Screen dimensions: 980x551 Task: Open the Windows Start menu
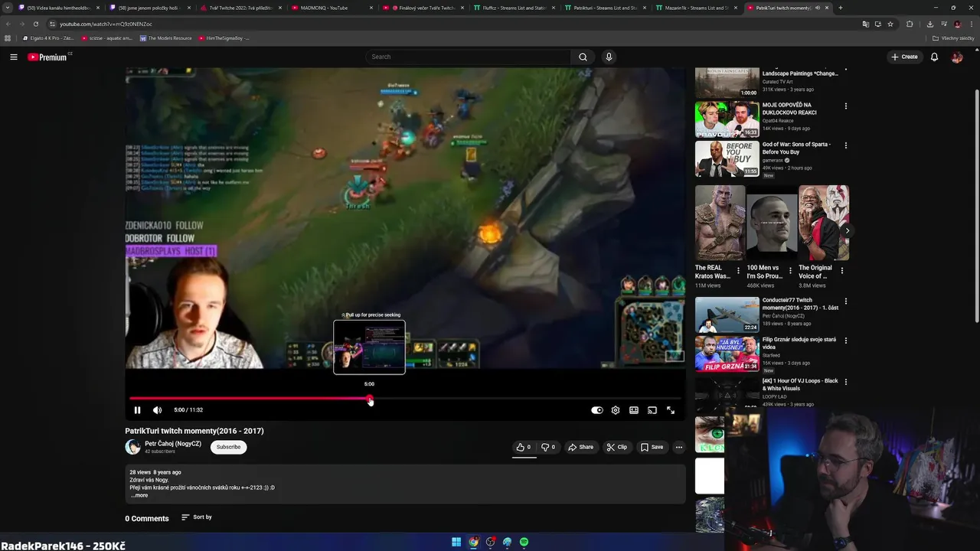[x=456, y=542]
